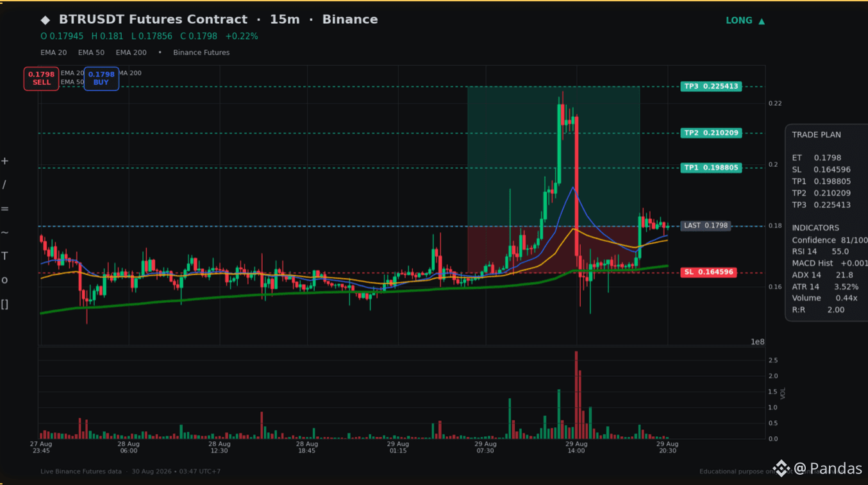Viewport: 868px width, 485px height.
Task: Click the close price C 0.1798
Action: [199, 37]
